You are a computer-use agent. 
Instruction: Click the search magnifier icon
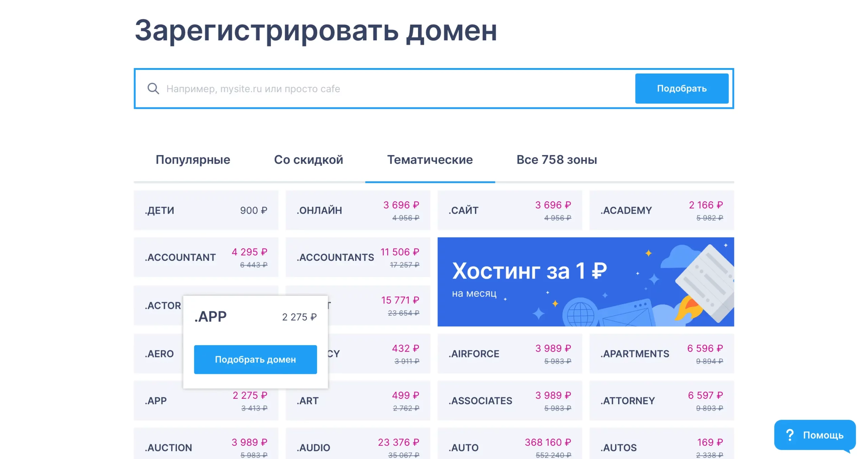click(x=153, y=88)
